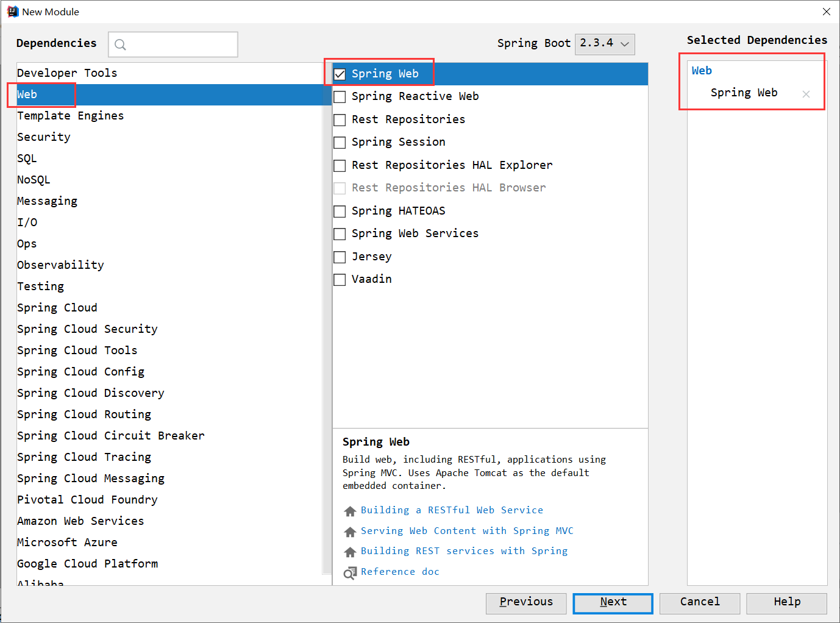This screenshot has height=623, width=840.
Task: Uncheck the Spring Web checkbox
Action: tap(340, 74)
